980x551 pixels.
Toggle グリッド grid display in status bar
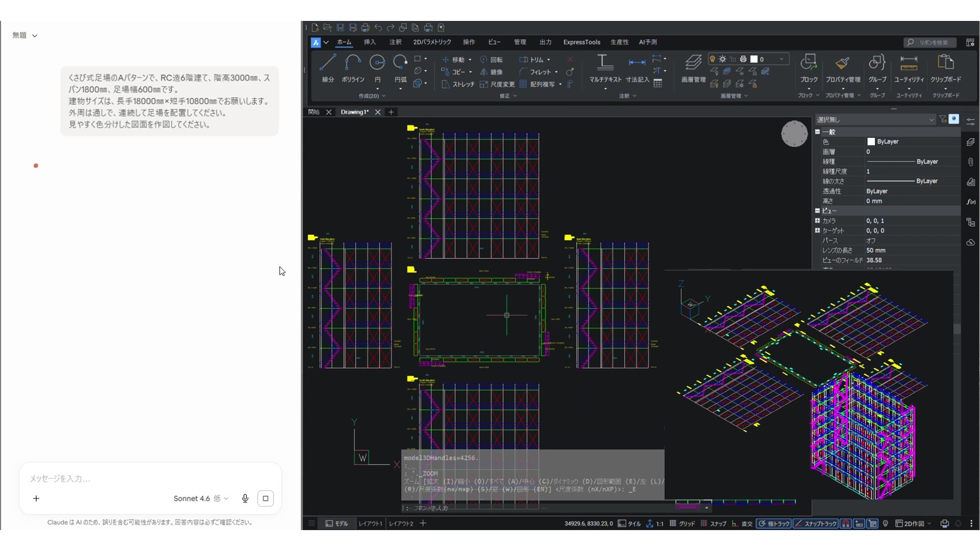682,523
